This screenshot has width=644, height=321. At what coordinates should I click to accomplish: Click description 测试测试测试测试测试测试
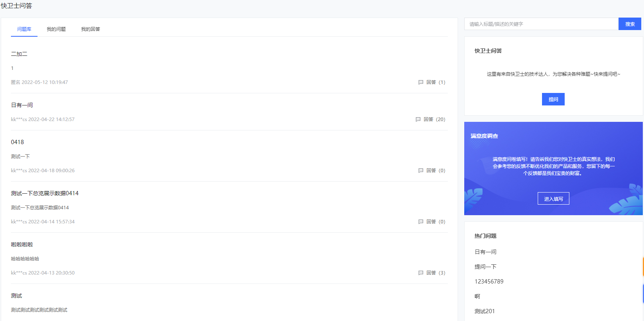(x=39, y=310)
